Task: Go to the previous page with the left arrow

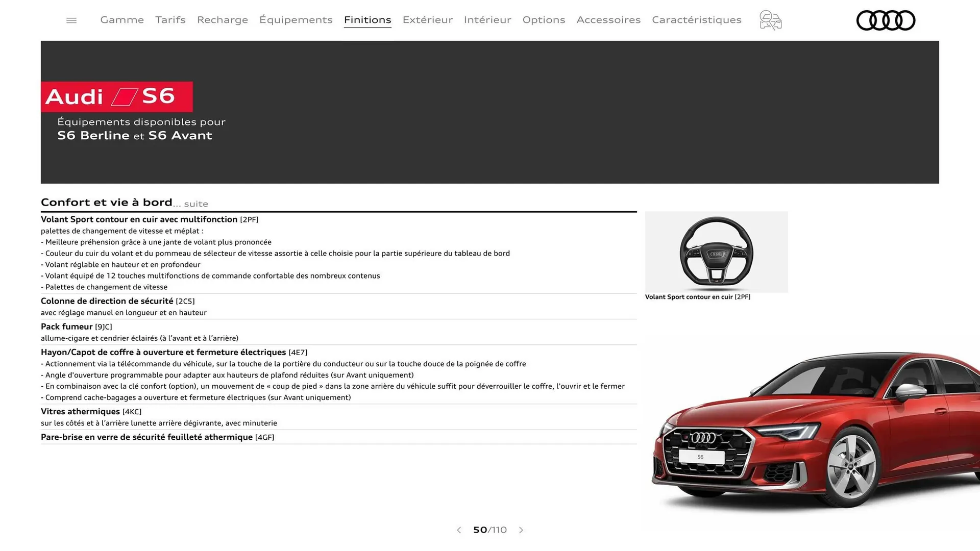Action: [458, 530]
